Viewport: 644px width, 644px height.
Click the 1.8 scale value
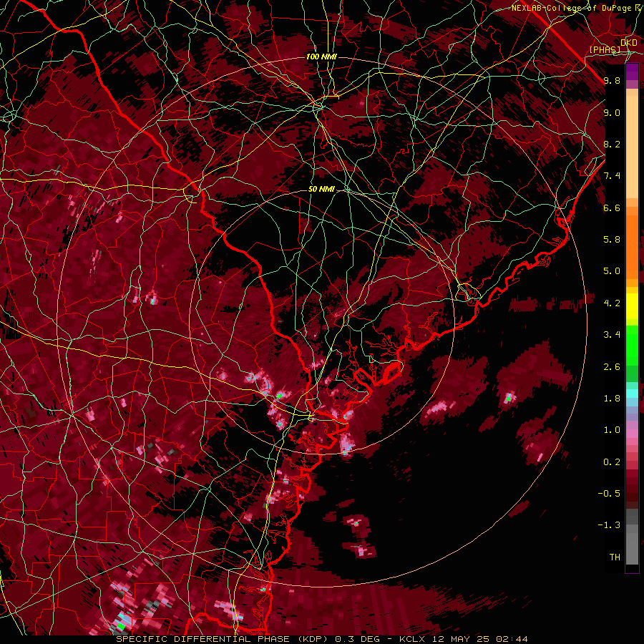pos(612,398)
